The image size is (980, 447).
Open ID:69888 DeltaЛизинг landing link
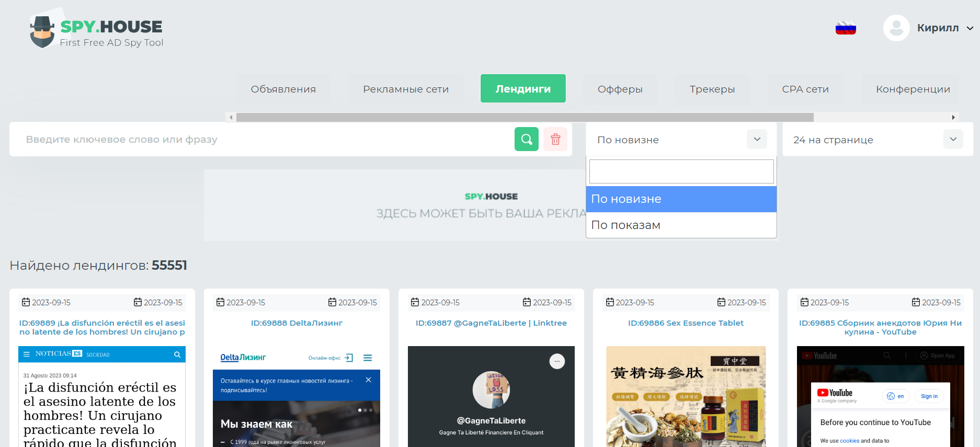(x=297, y=323)
